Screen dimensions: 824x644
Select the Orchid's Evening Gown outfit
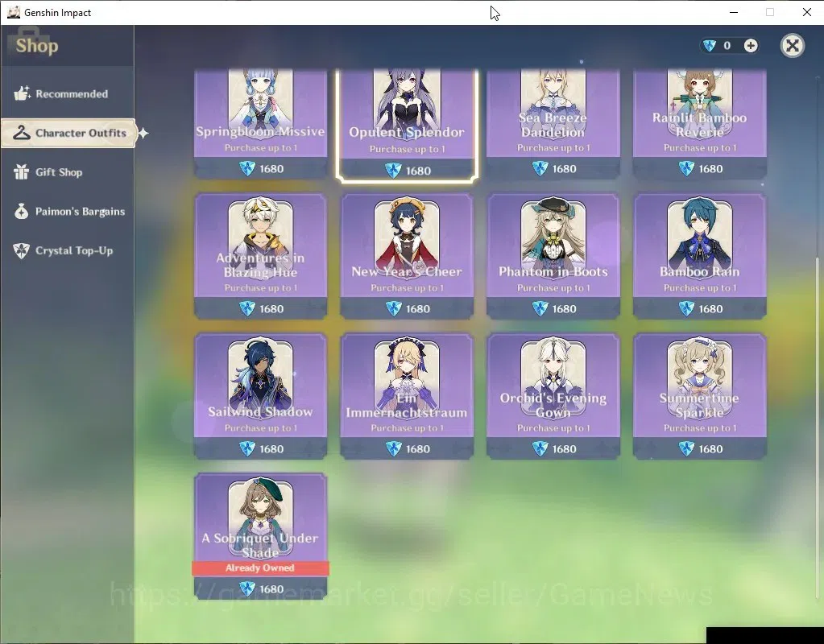pyautogui.click(x=553, y=396)
